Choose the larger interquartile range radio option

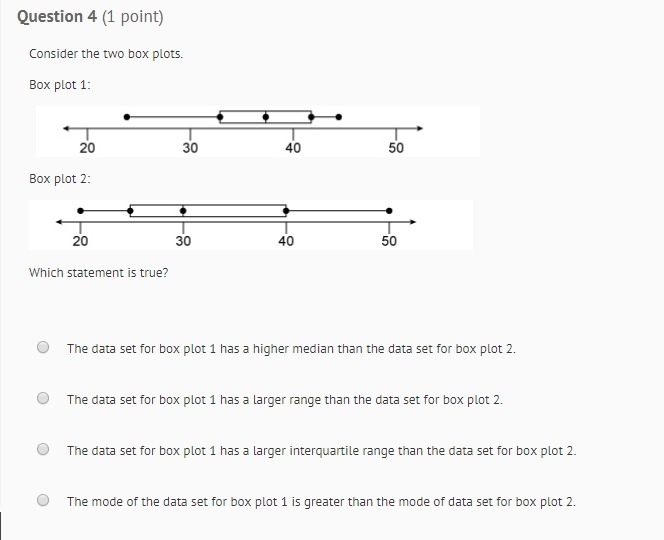point(43,449)
